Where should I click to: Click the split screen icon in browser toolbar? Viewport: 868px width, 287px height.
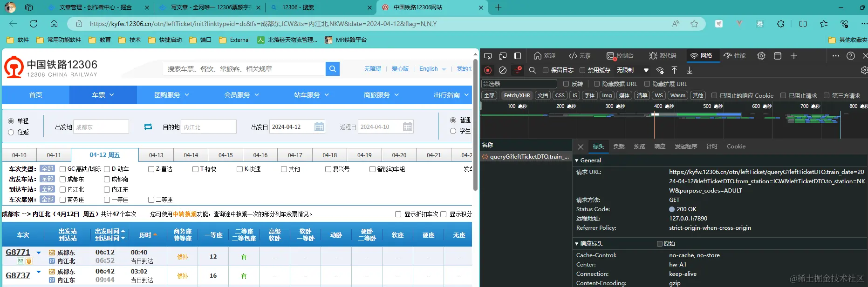click(803, 24)
